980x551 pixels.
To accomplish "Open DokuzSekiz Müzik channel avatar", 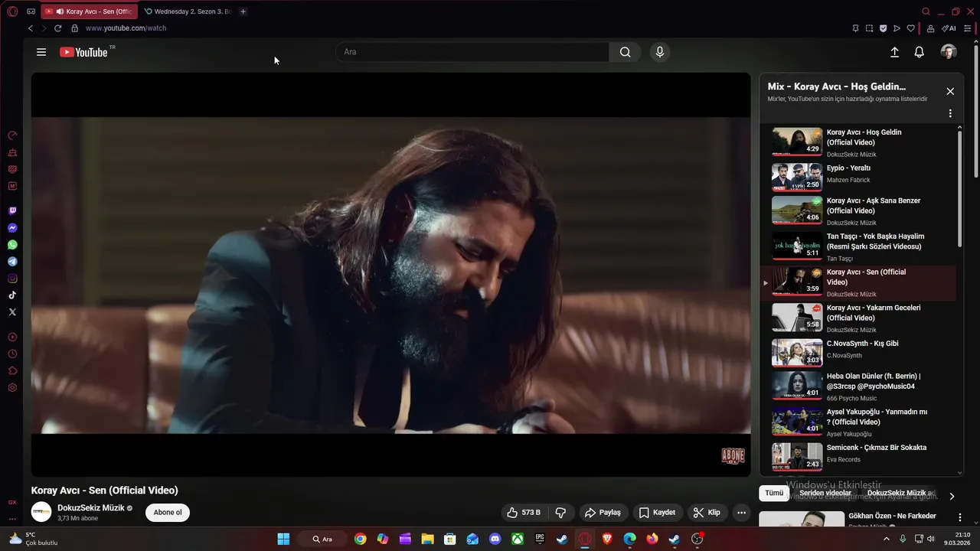I will tap(41, 513).
